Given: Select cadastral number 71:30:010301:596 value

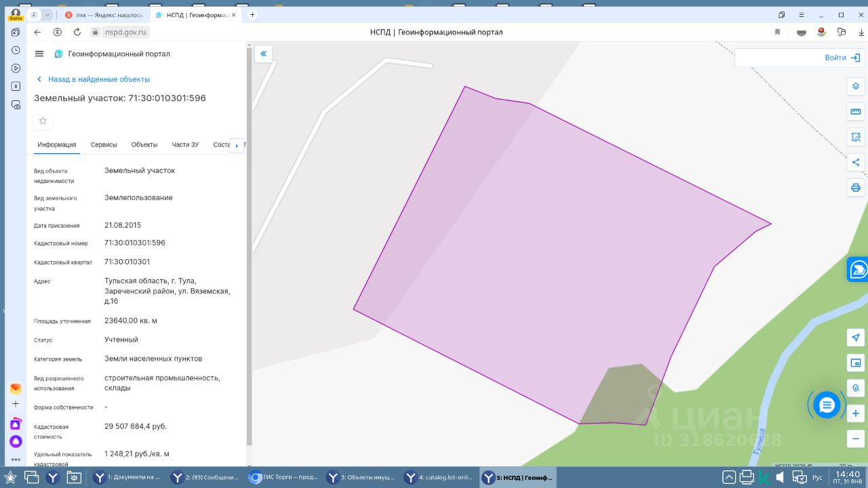Looking at the screenshot, I should [x=135, y=243].
